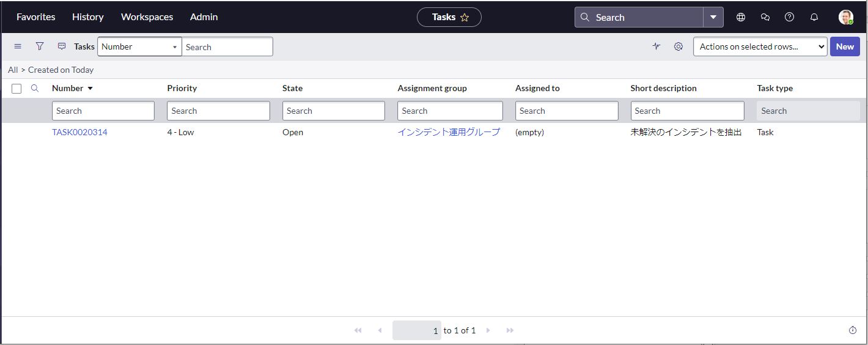Toggle the select all rows checkbox
The image size is (868, 345).
(17, 89)
